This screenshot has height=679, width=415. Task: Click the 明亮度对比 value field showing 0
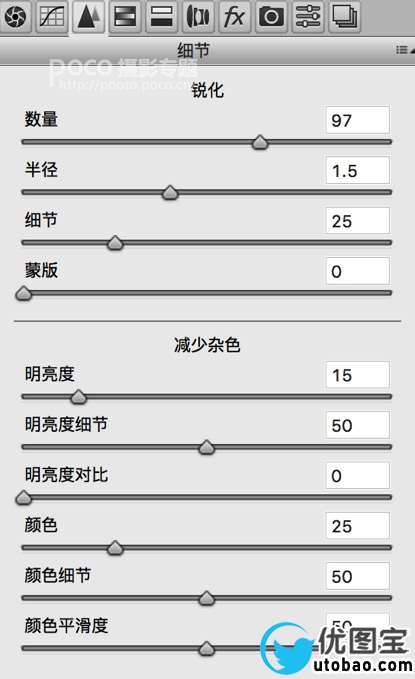click(358, 475)
